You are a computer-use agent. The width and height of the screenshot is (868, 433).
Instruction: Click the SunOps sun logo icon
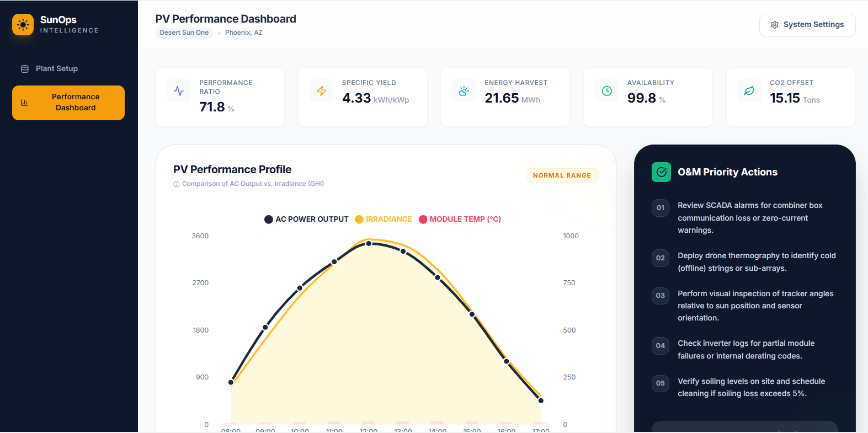[x=23, y=25]
